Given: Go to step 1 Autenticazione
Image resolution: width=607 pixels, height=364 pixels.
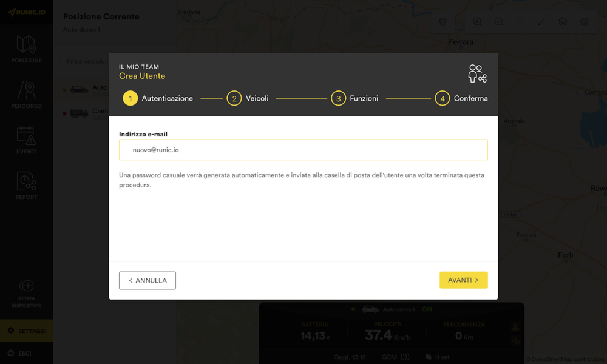Looking at the screenshot, I should point(130,98).
